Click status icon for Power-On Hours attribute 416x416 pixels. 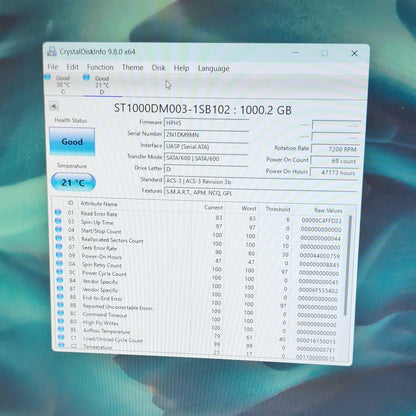point(59,255)
